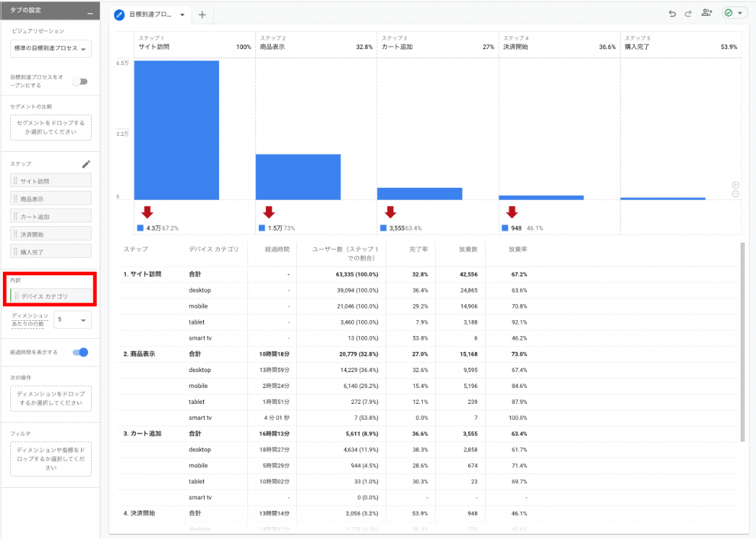Image resolution: width=756 pixels, height=539 pixels.
Task: Select the カート追加 step chip
Action: 51,217
